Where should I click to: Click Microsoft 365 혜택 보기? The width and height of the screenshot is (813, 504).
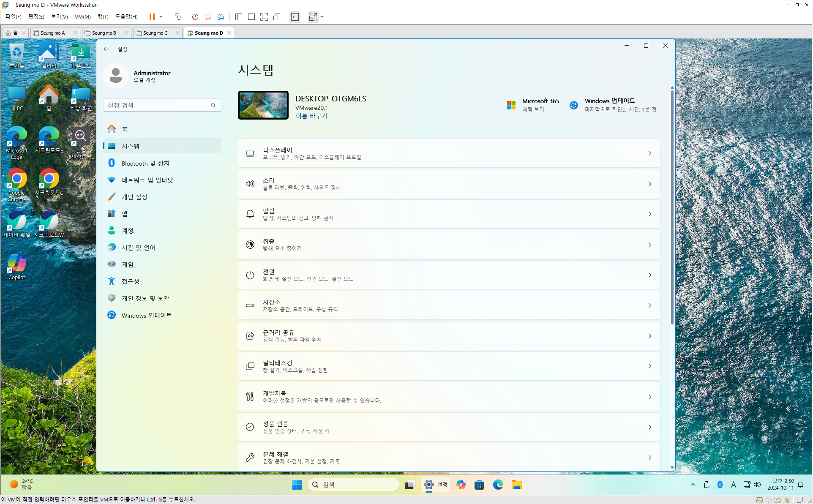coord(533,105)
